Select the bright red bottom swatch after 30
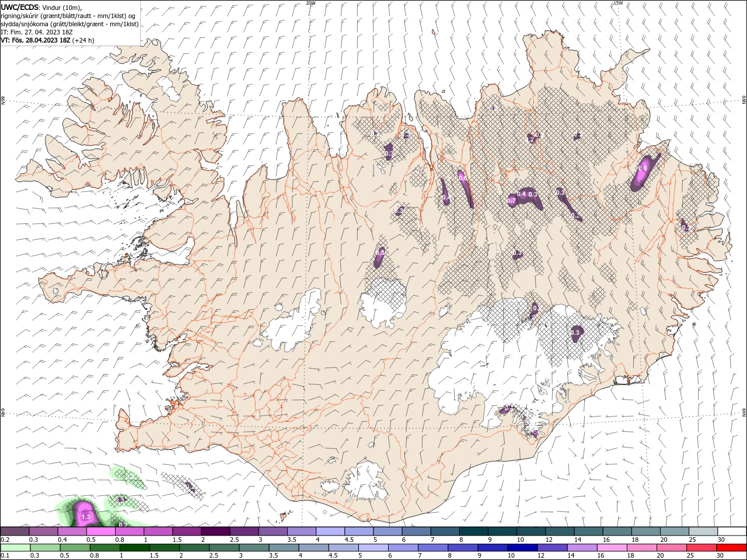The width and height of the screenshot is (747, 560). coord(731,548)
